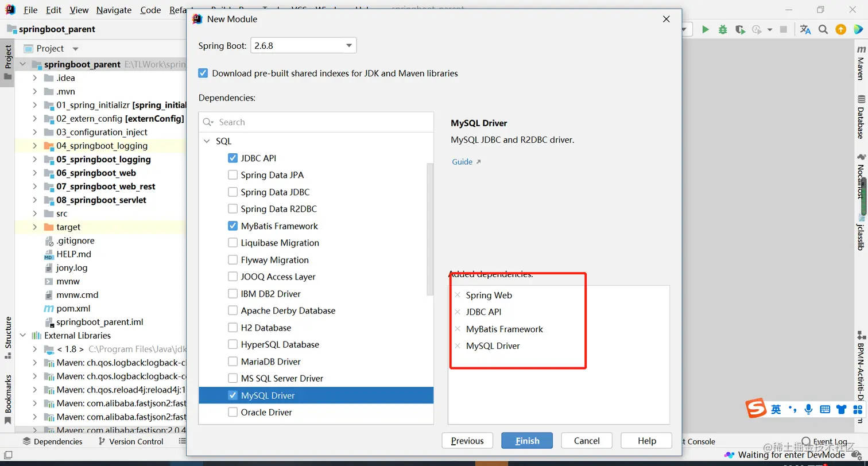Open the Project view selector dropdown
Screen dimensions: 868x466
75,49
